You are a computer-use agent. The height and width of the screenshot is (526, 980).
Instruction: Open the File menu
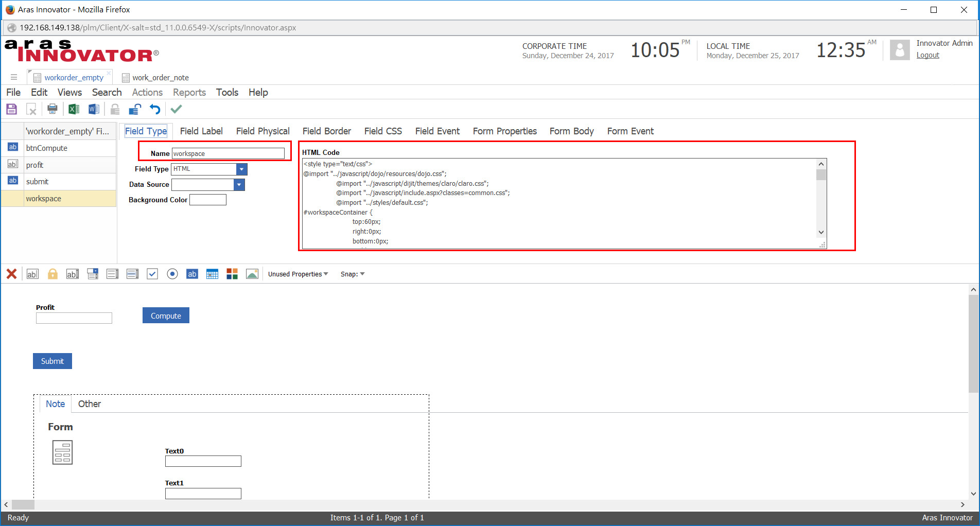[x=13, y=92]
